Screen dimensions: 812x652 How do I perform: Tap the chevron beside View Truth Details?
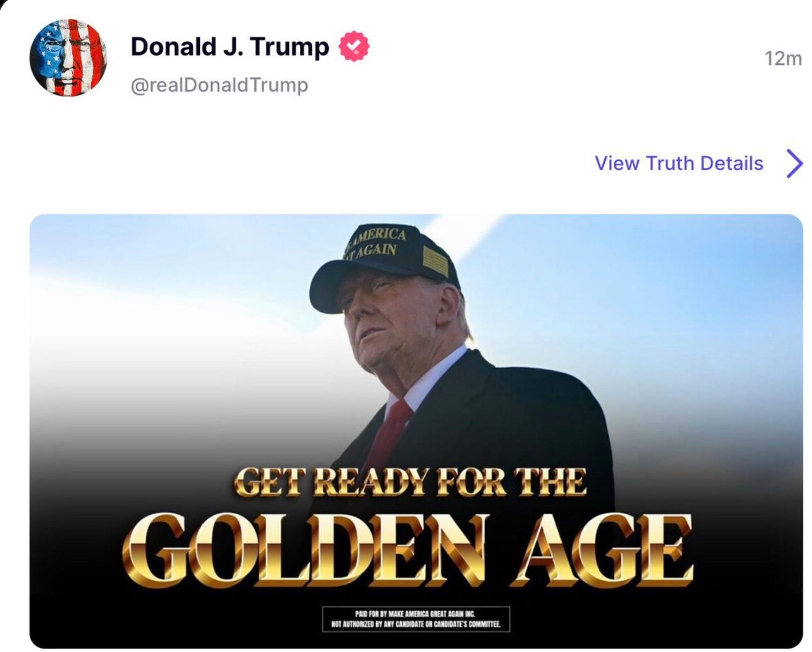(794, 164)
